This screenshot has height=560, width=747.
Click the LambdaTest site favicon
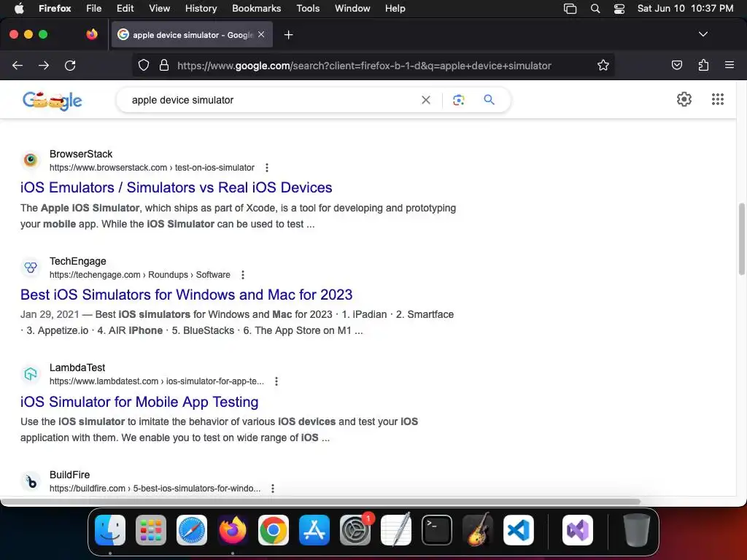[31, 374]
